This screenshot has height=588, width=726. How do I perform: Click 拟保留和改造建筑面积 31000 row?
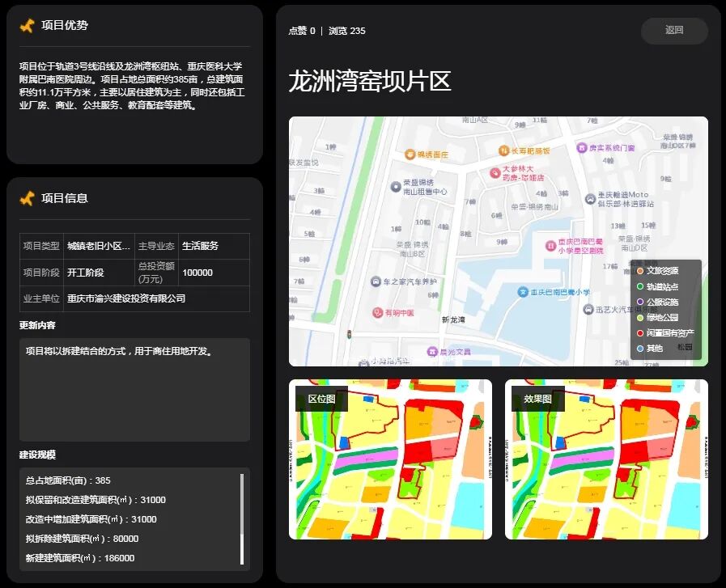pos(96,500)
